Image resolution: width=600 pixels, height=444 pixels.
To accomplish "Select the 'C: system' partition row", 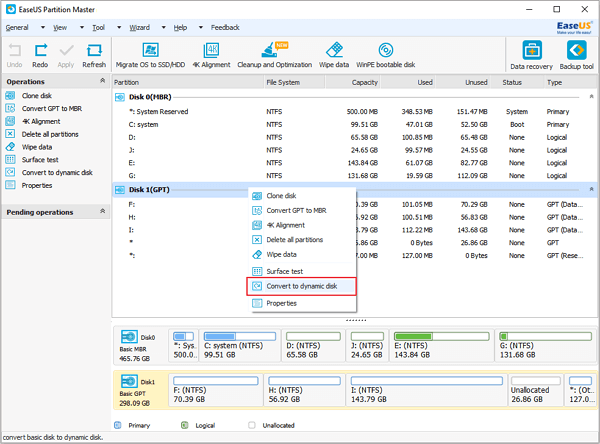I will (x=354, y=125).
